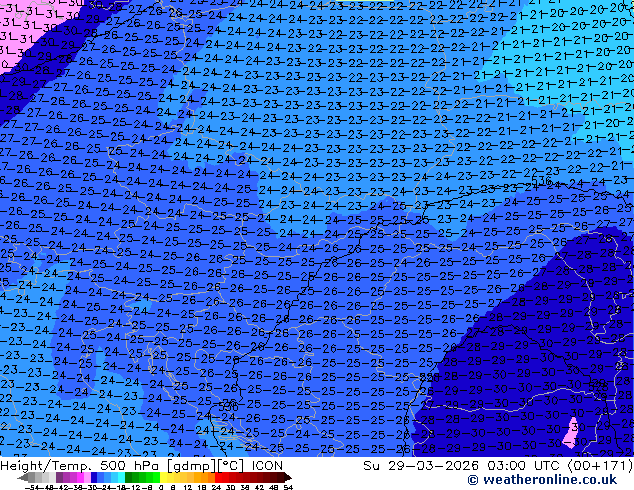Image resolution: width=634 pixels, height=490 pixels.
Task: Click the "[gdmp]" unit label
Action: [x=192, y=466]
